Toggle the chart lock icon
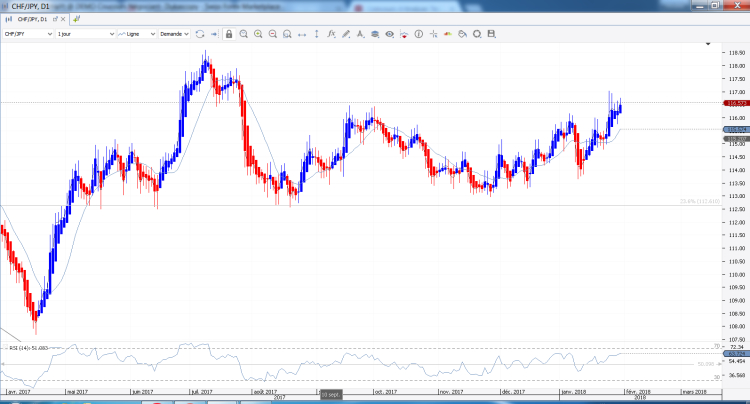Screen dimensions: 750x404 pos(229,34)
